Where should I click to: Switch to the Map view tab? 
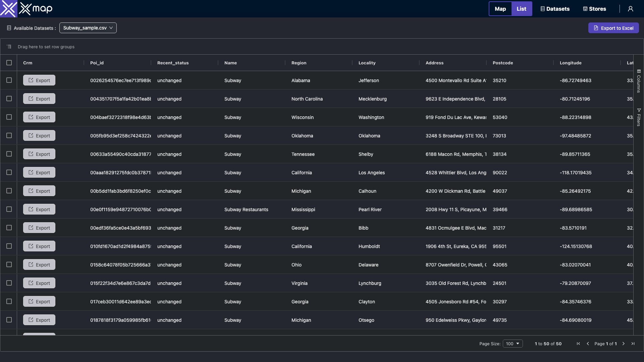click(x=500, y=9)
